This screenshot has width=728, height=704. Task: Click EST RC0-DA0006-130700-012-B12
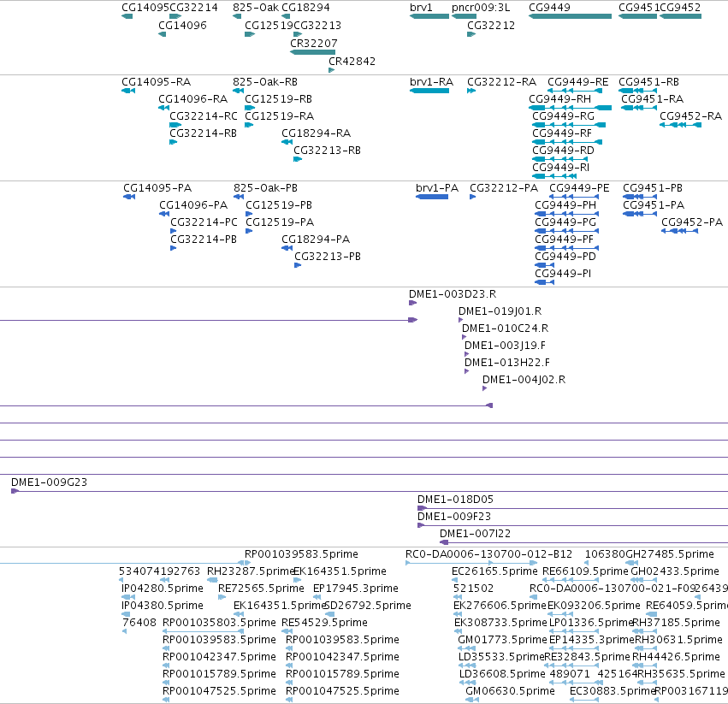(x=488, y=555)
